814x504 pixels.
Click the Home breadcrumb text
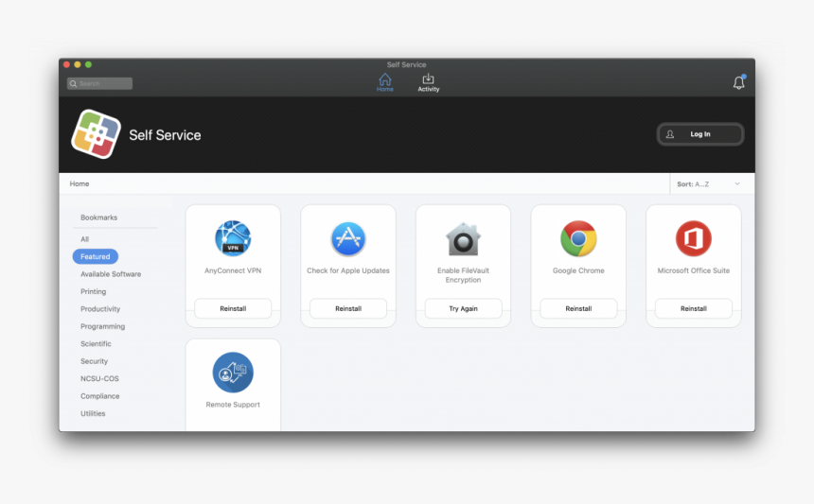click(80, 183)
